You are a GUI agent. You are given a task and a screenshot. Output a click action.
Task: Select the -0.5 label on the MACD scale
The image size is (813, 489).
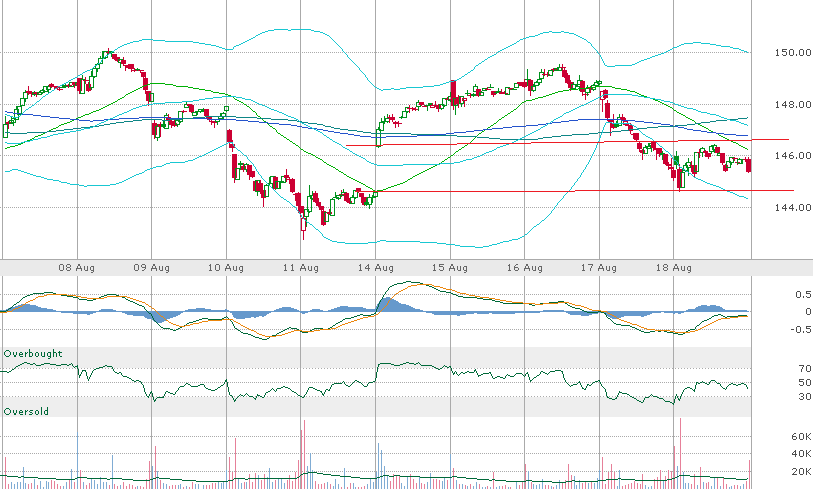pyautogui.click(x=772, y=330)
